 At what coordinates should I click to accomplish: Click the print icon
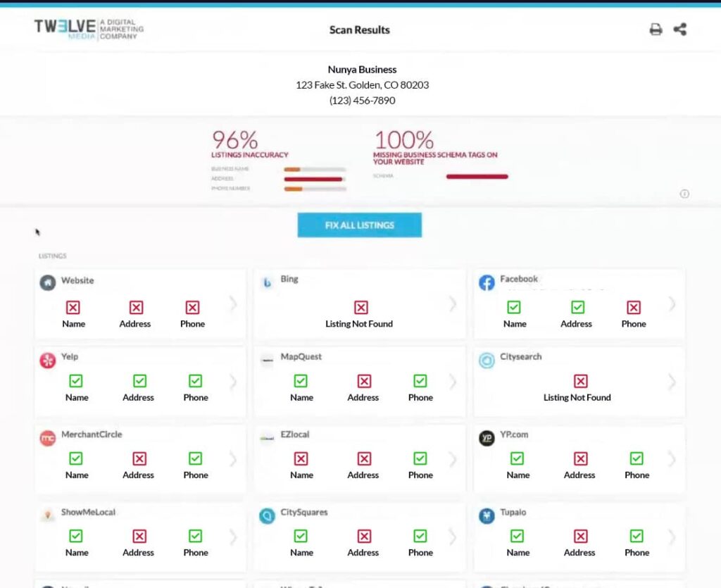pyautogui.click(x=656, y=30)
